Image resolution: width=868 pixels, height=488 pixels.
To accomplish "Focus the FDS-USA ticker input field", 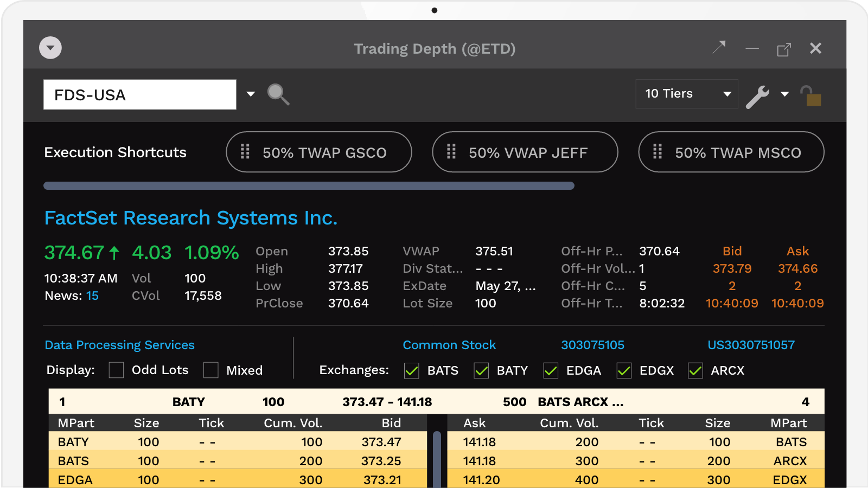I will tap(140, 94).
